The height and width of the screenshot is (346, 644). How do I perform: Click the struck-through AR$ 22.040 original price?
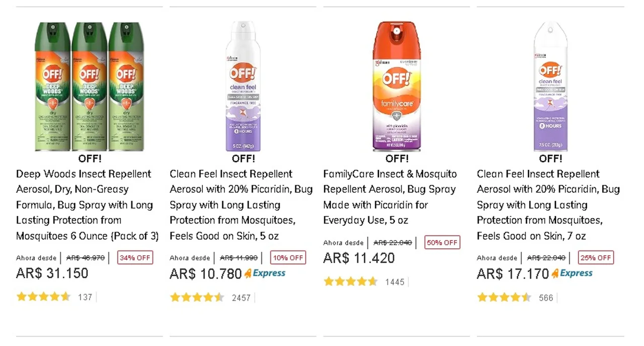pos(392,243)
